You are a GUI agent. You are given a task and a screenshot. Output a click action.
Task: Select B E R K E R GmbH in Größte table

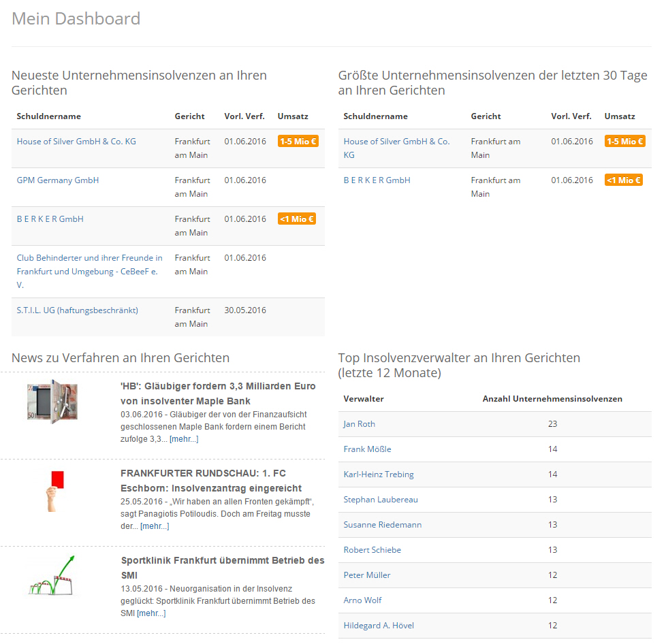coord(377,180)
